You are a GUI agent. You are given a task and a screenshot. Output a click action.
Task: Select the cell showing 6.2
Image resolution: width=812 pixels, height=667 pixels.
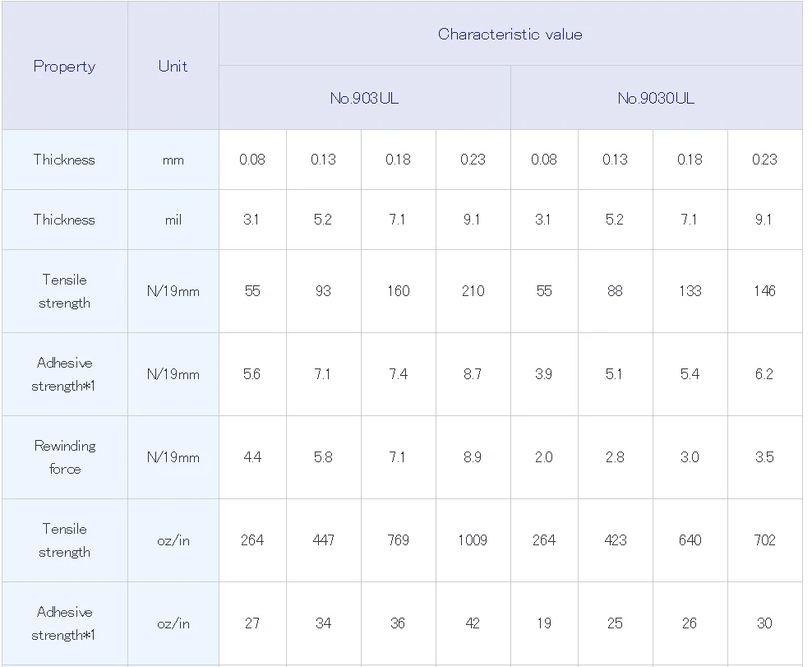pos(764,374)
